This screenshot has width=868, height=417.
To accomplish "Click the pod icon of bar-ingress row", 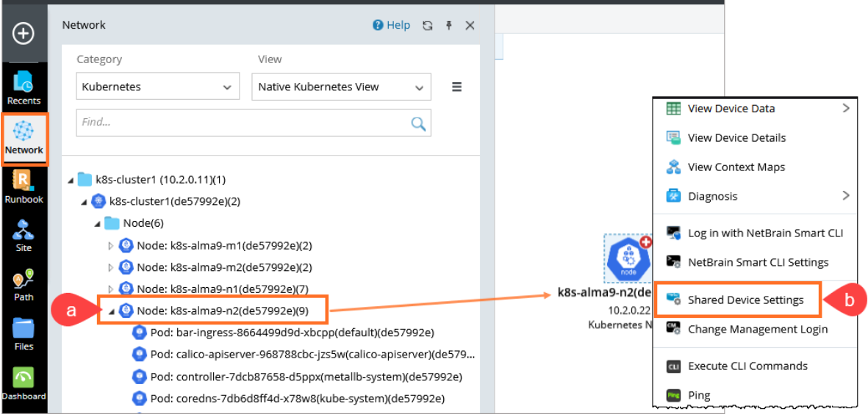I will [139, 333].
